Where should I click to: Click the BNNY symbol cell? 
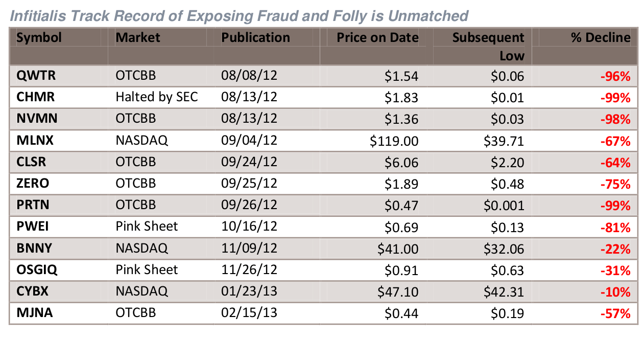(x=35, y=249)
